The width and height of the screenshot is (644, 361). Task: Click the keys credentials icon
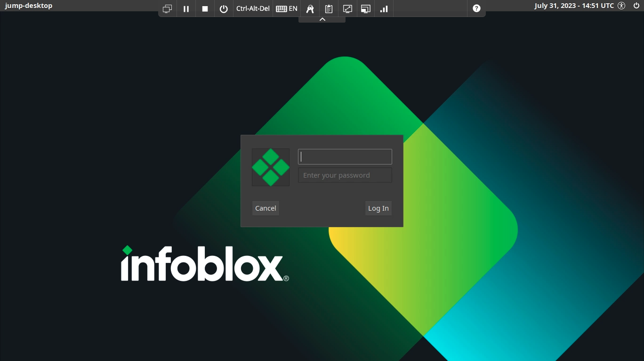310,8
